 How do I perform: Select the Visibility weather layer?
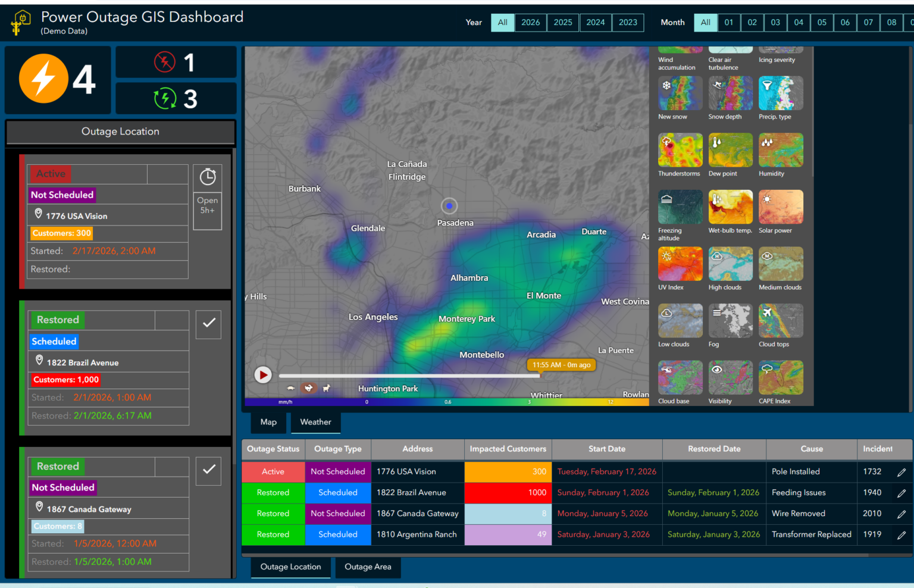point(730,377)
